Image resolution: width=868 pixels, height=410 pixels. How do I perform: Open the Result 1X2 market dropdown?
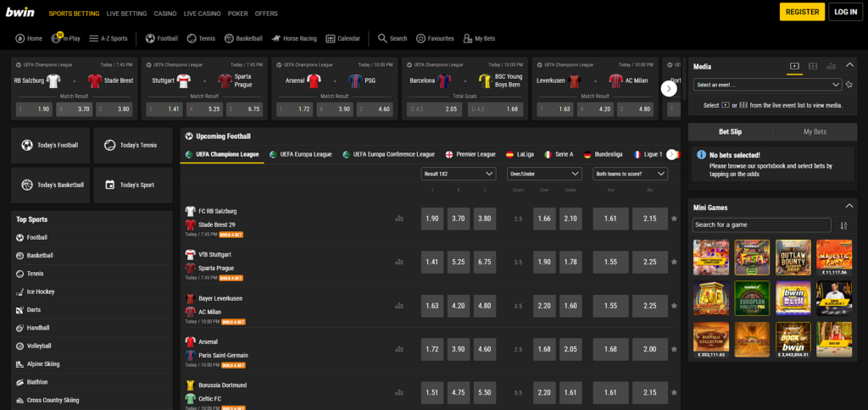coord(459,174)
